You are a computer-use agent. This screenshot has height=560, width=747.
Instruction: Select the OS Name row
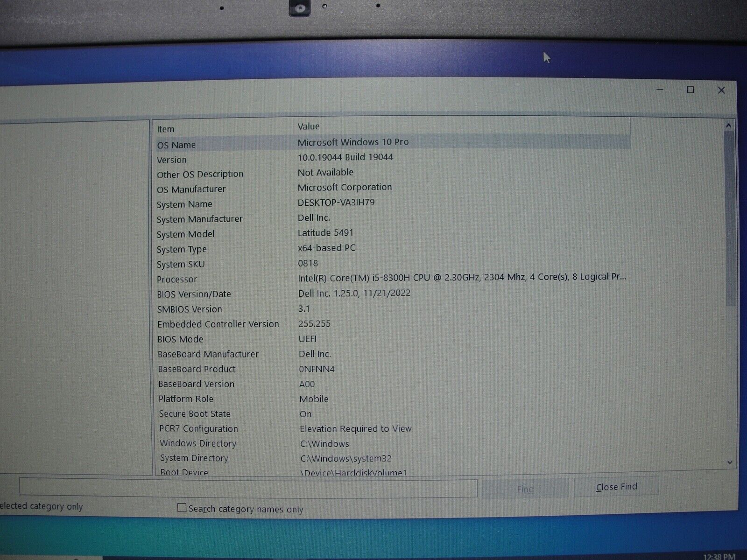tap(393, 143)
